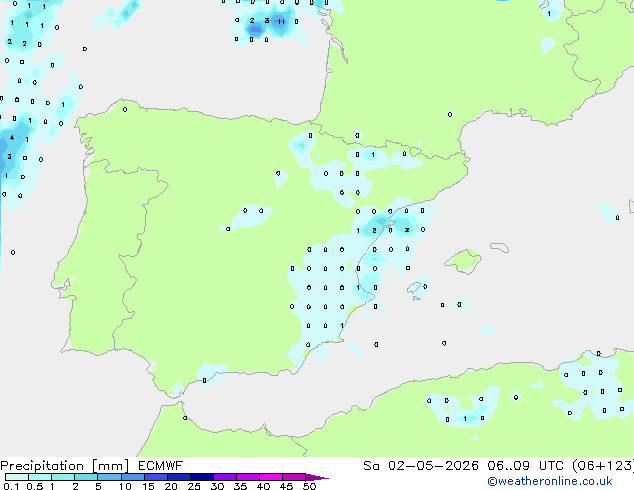Pick the 35–40 mm magenta legend swatch
Screen dimensions: 634x490
247,477
